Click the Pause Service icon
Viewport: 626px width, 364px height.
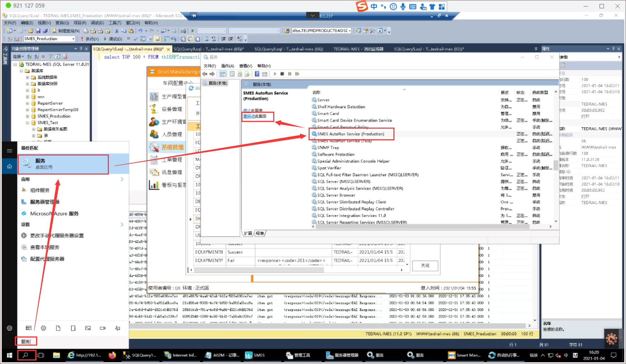pyautogui.click(x=289, y=74)
